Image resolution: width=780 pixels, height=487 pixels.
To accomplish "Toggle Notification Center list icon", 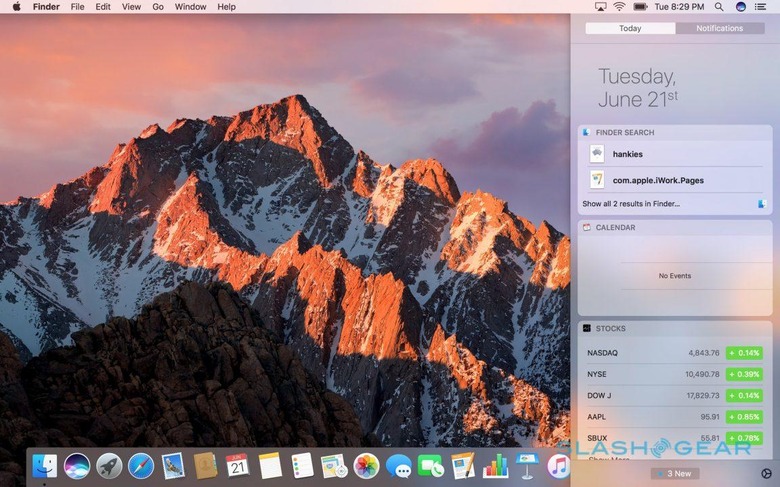I will click(x=763, y=7).
